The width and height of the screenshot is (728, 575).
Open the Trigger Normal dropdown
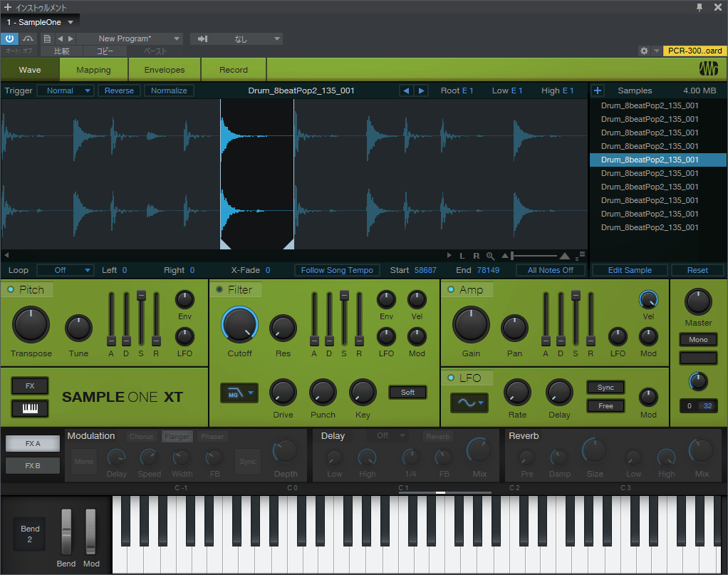pyautogui.click(x=66, y=90)
